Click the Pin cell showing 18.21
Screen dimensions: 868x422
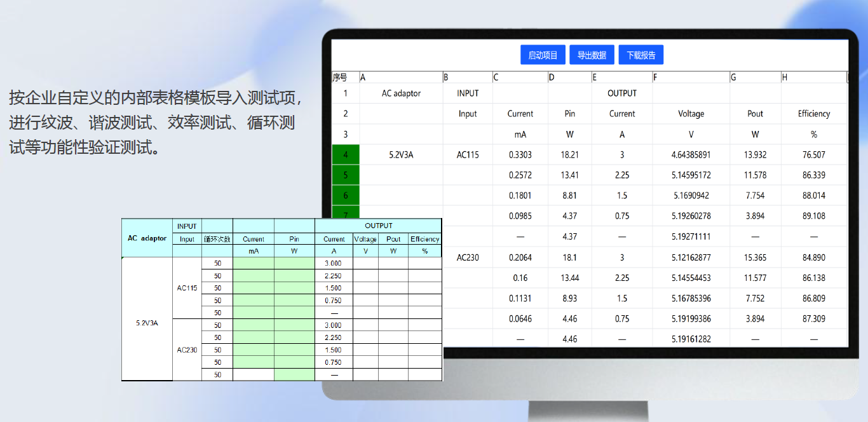click(x=569, y=154)
